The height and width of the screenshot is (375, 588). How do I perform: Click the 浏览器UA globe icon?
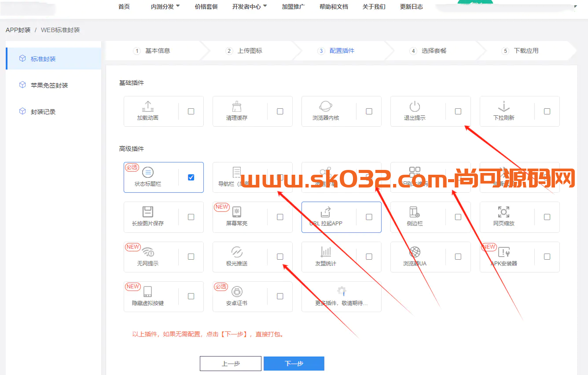(415, 252)
